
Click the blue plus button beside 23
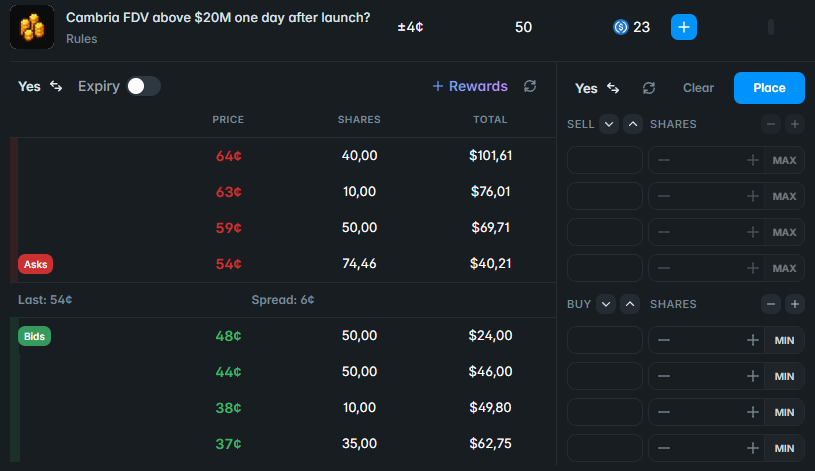tap(683, 27)
